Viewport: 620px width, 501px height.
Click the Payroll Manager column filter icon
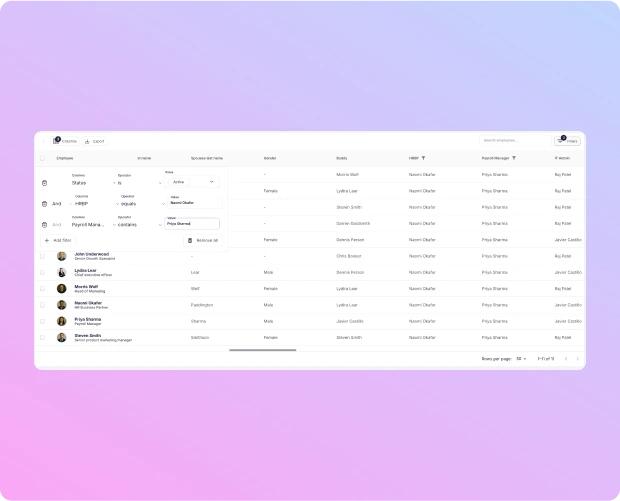click(514, 158)
